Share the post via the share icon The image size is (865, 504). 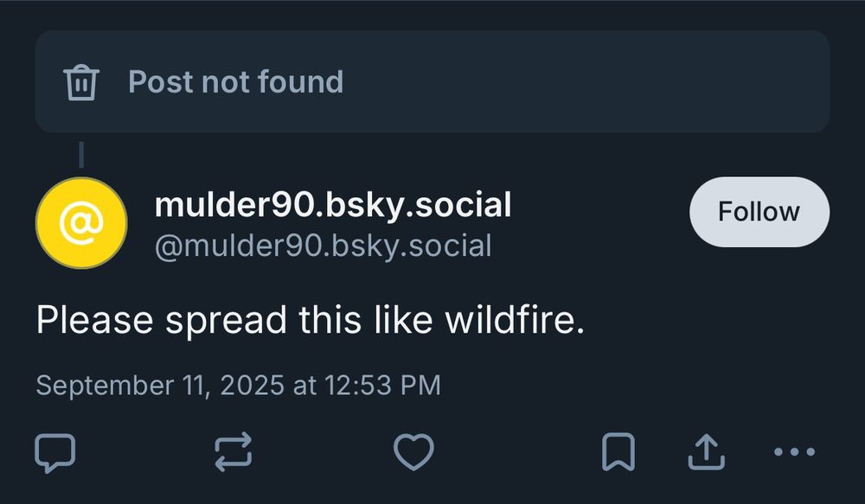tap(707, 450)
